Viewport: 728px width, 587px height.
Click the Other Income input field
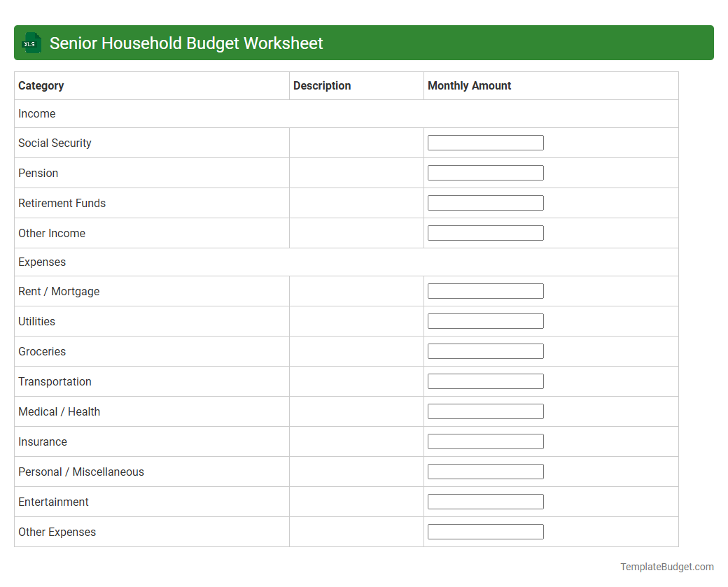tap(485, 232)
